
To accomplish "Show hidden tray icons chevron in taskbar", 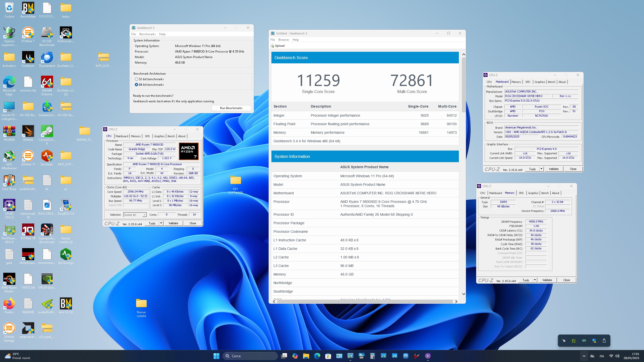I will (x=584, y=356).
